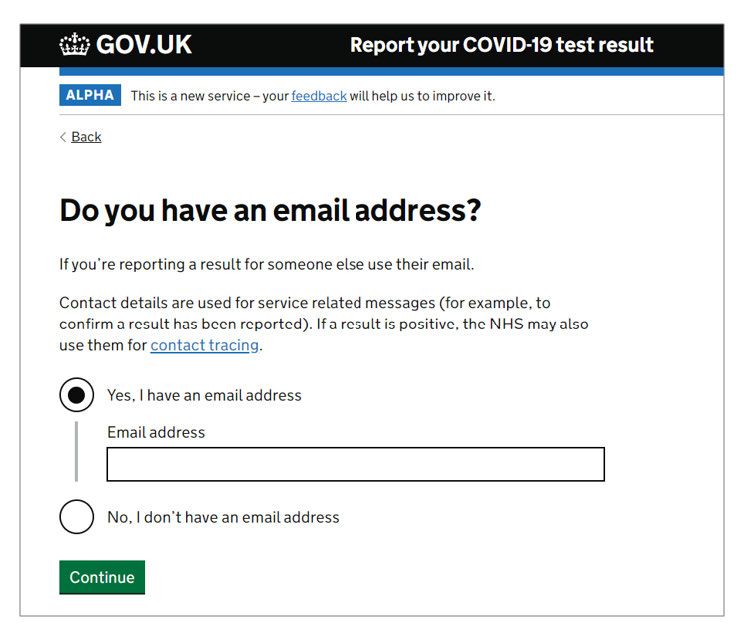Click the 'Do you have an email address?' heading
Viewport: 745px width, 634px height.
click(x=270, y=211)
